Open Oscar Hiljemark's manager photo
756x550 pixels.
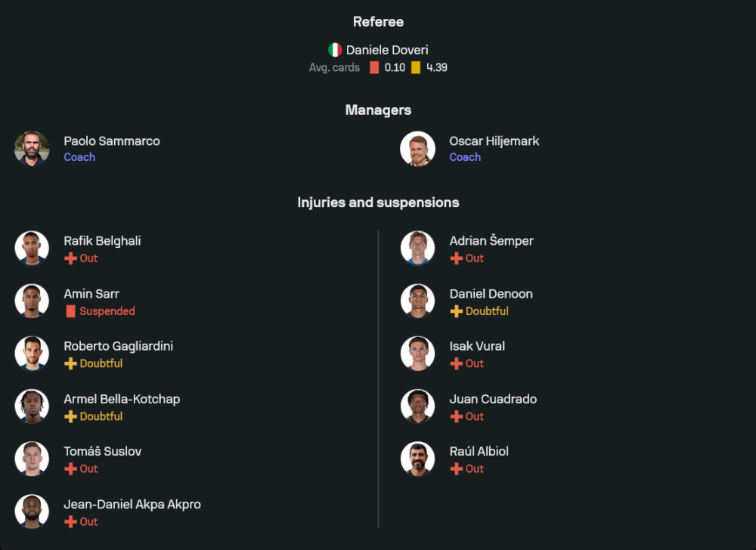pos(417,149)
